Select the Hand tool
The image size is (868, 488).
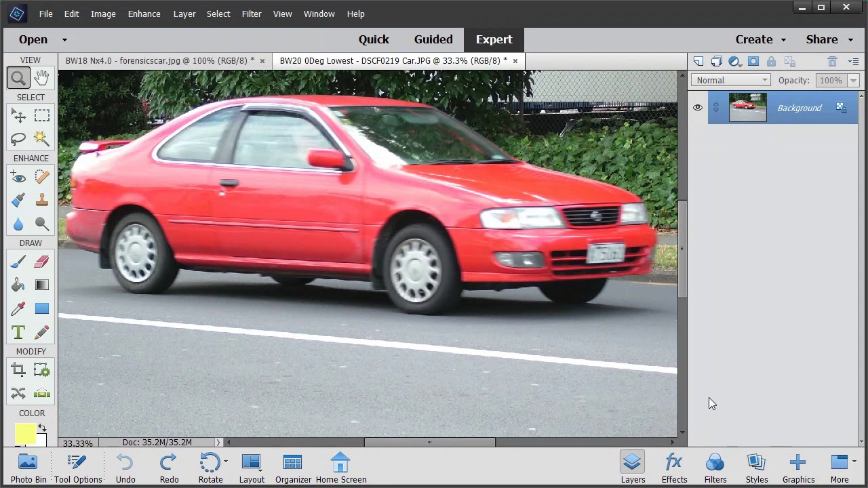pyautogui.click(x=42, y=78)
